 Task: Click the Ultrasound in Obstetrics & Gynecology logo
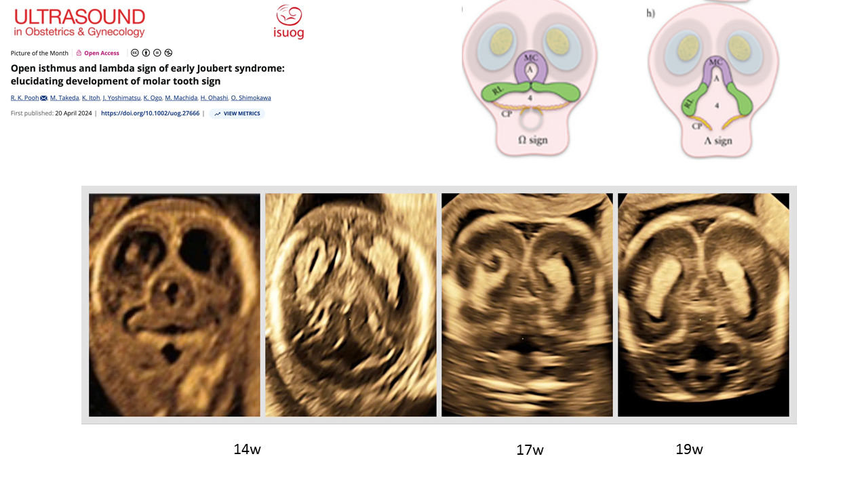pyautogui.click(x=80, y=22)
